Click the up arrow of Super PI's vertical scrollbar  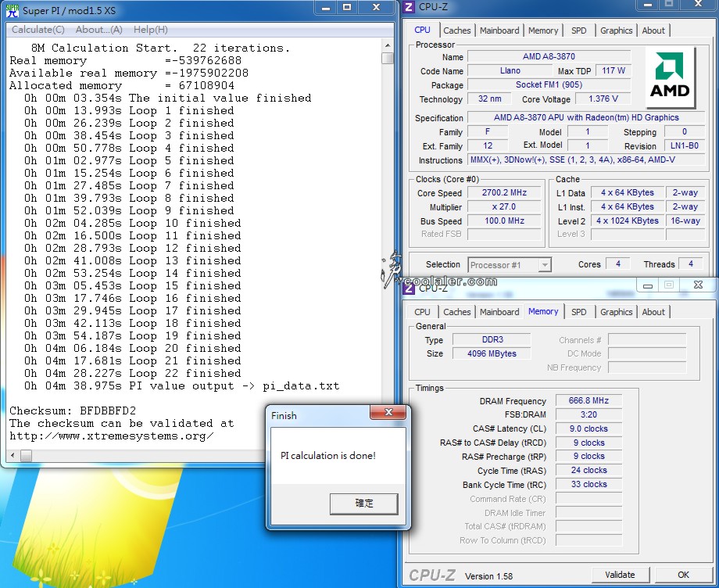tap(388, 45)
